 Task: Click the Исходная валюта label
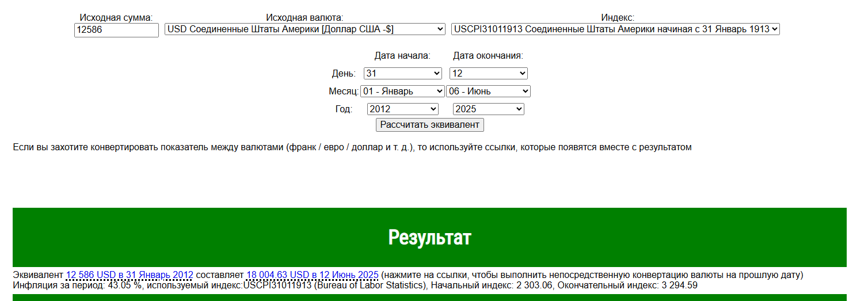(x=305, y=17)
